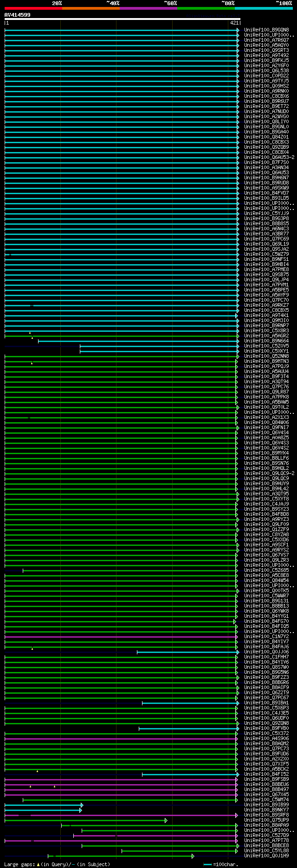Select hit label UniRef100_B9NKY7

[x=266, y=810]
